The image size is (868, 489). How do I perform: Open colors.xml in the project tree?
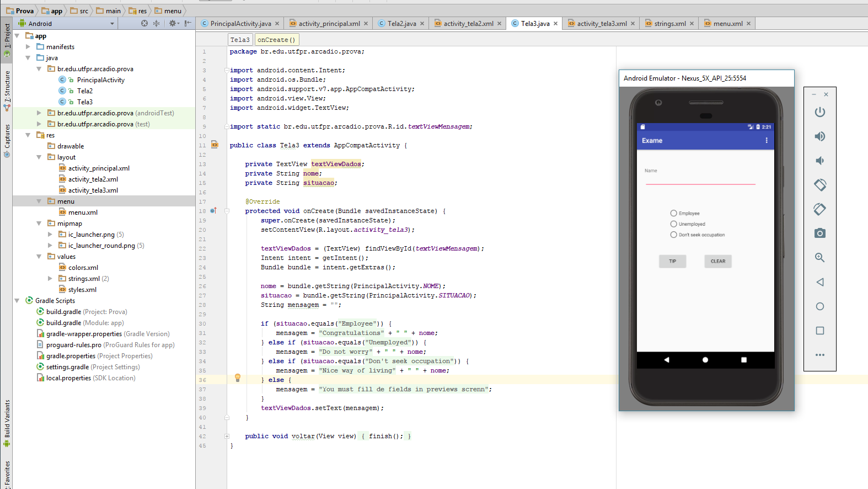coord(83,268)
